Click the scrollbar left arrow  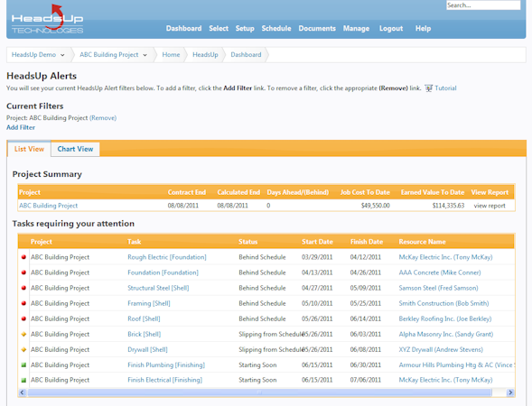click(22, 392)
